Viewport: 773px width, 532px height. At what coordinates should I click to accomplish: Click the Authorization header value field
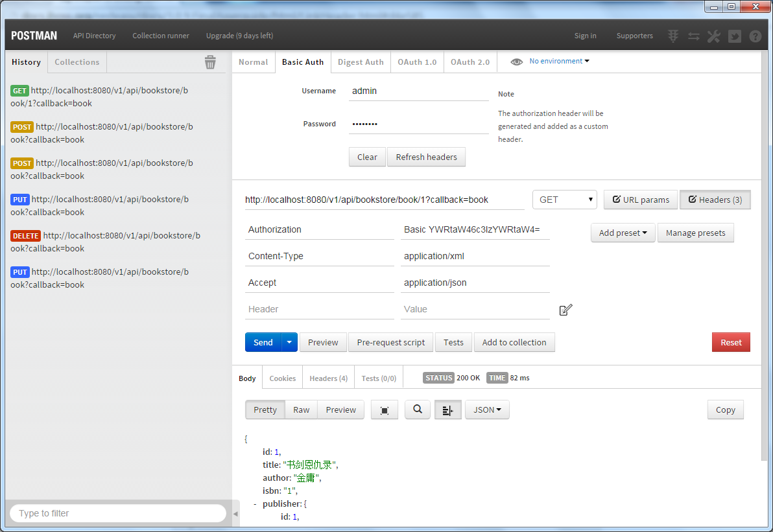pyautogui.click(x=475, y=229)
